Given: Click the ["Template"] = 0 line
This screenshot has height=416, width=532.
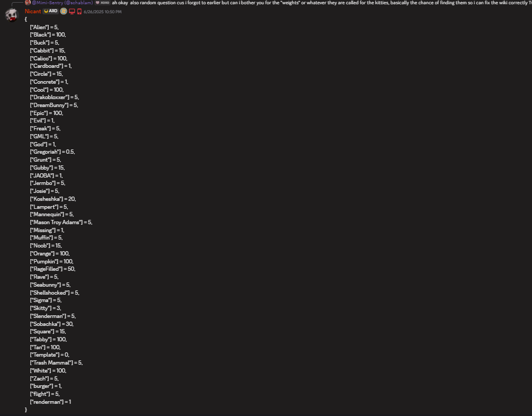Looking at the screenshot, I should [49, 355].
